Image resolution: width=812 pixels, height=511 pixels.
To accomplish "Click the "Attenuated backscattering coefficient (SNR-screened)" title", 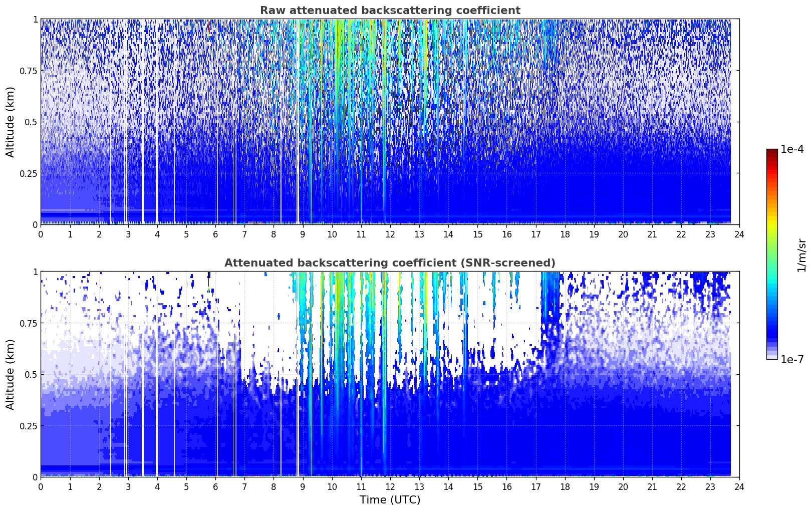I will pos(390,263).
